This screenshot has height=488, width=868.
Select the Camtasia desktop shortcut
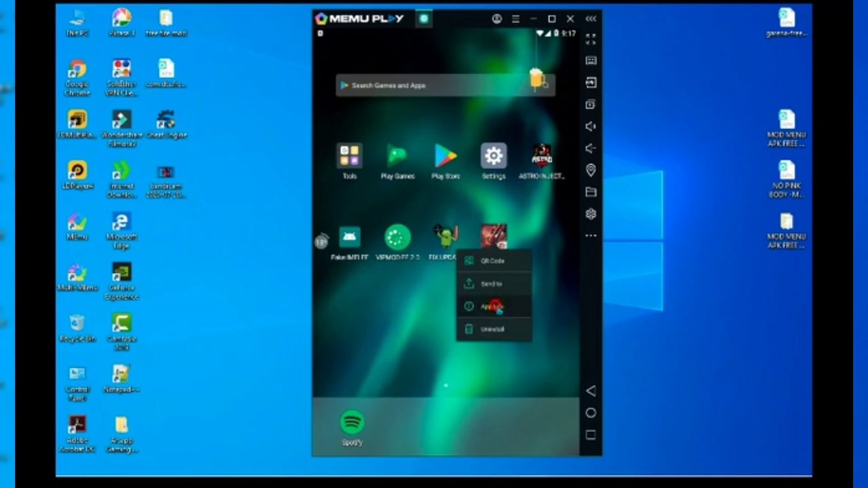(122, 332)
